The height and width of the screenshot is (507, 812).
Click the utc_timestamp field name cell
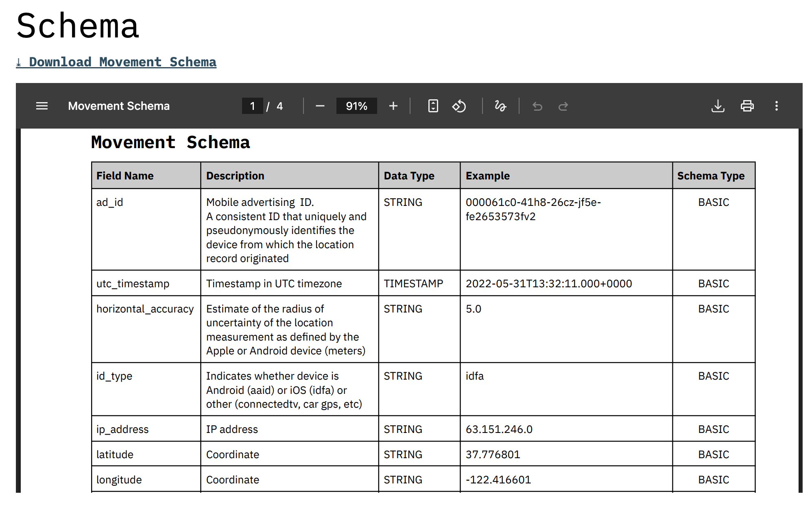click(133, 284)
